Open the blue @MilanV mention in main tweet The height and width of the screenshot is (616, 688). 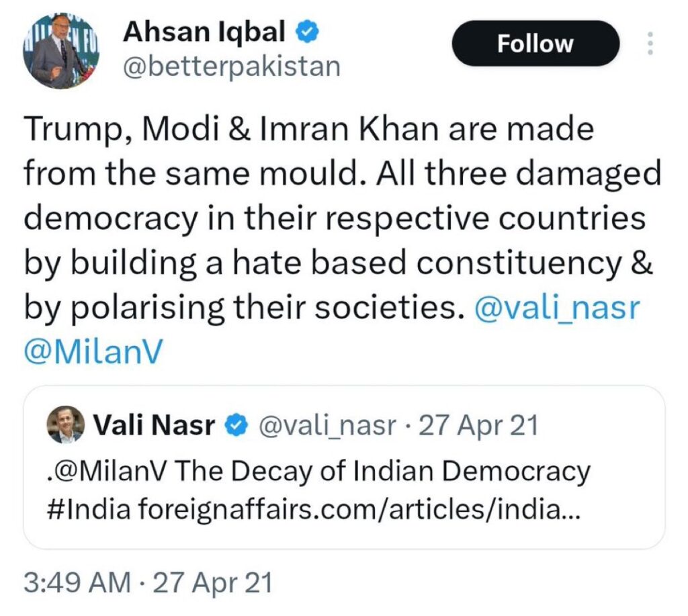point(93,351)
